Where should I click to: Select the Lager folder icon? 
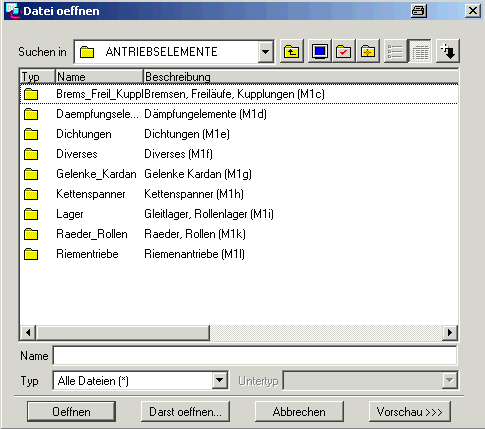(x=31, y=214)
